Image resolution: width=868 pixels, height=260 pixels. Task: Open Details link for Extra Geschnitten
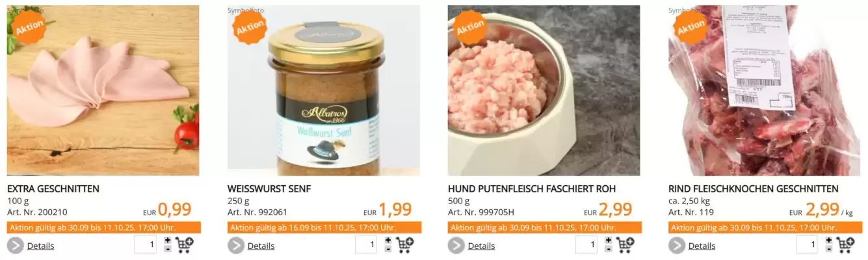point(40,246)
